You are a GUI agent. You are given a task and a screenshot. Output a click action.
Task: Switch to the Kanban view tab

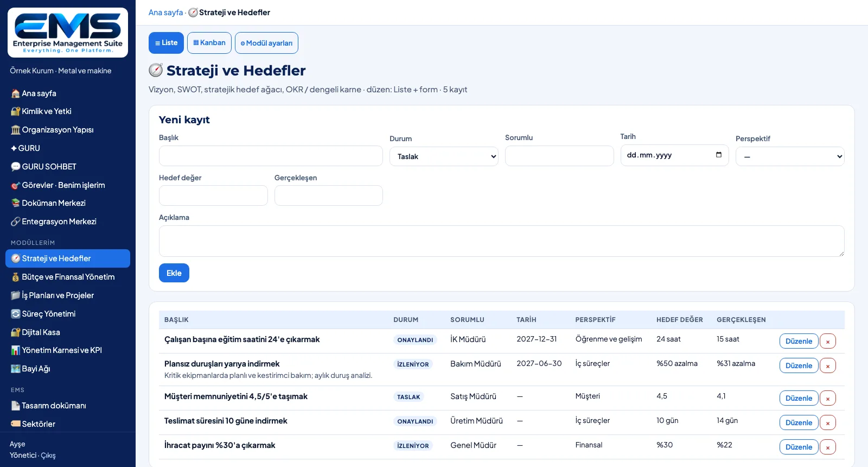pos(209,43)
